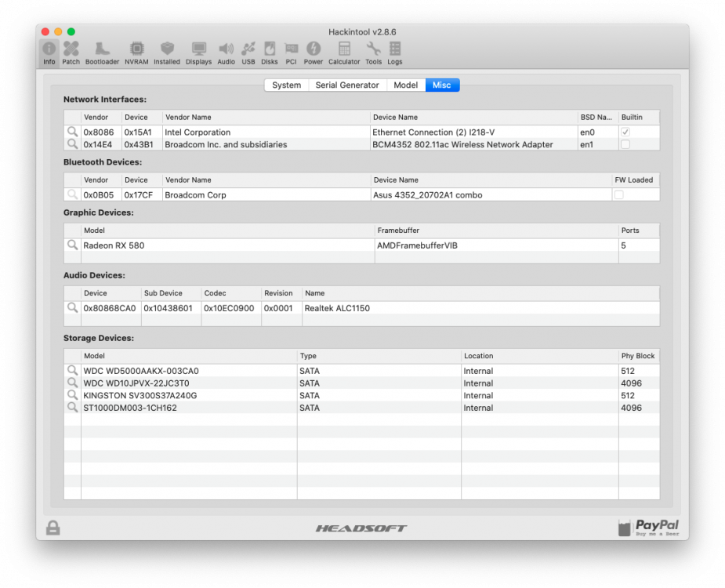Screen dimensions: 725x588
Task: Toggle Builtin checkbox for en1 interface
Action: (625, 144)
